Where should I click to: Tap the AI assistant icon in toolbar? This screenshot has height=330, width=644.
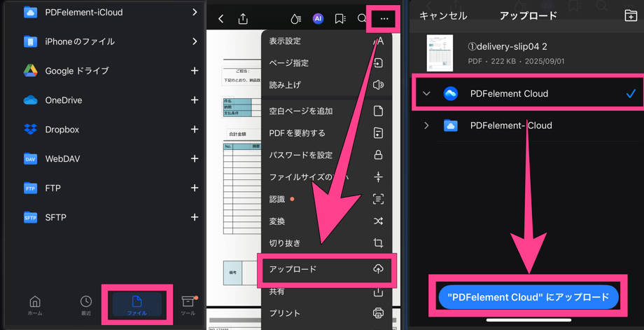(x=318, y=19)
